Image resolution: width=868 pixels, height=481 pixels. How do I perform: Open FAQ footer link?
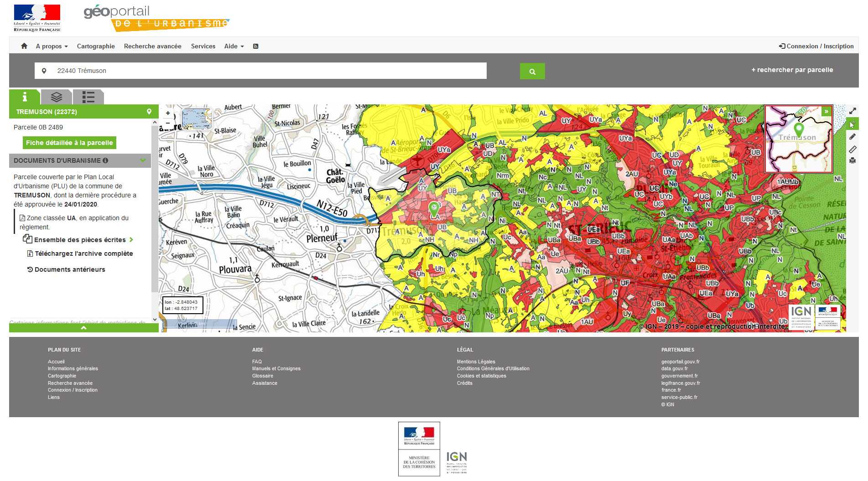tap(257, 362)
